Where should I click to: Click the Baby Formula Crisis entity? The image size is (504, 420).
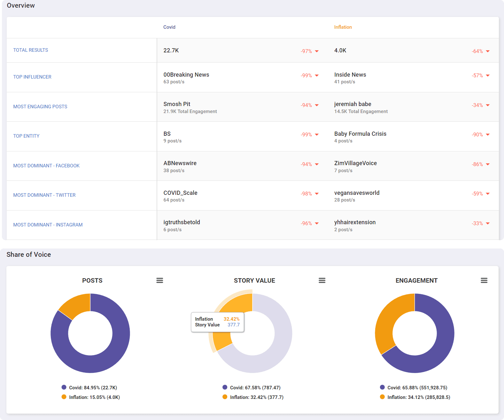coord(360,134)
